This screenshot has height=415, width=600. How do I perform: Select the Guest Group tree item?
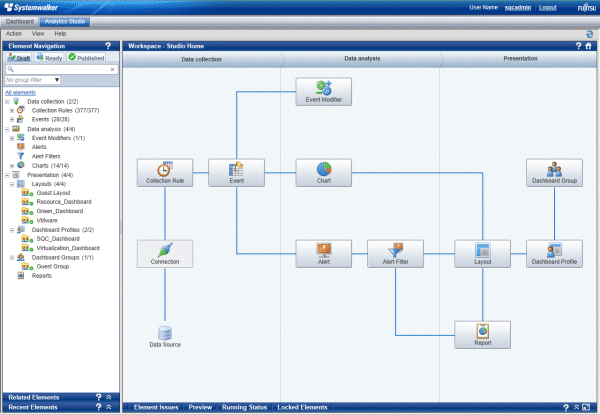[53, 267]
